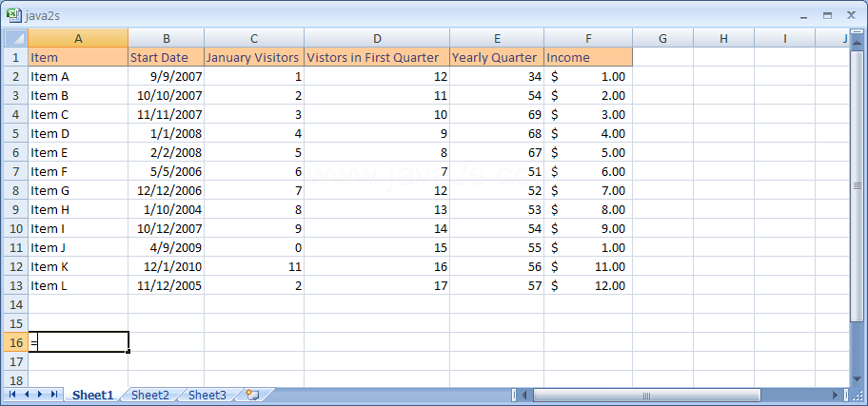This screenshot has width=868, height=406.
Task: Click Yearly Quarter cell '69'
Action: pos(497,114)
